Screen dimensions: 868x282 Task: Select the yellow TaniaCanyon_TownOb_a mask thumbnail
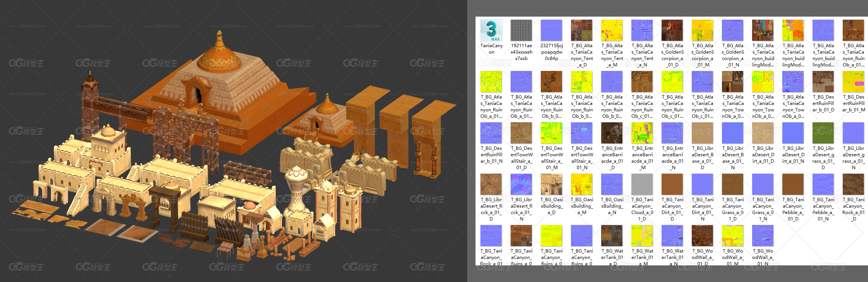(763, 82)
